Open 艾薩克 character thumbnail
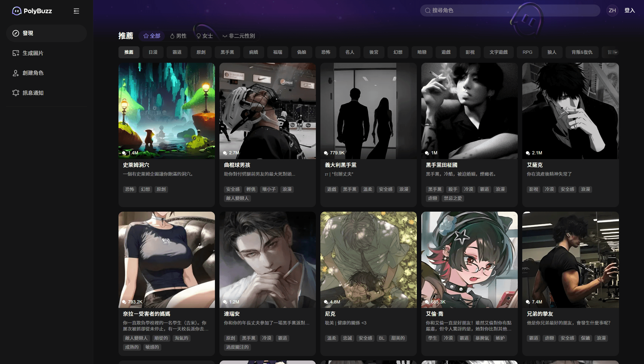This screenshot has width=644, height=364. 570,111
